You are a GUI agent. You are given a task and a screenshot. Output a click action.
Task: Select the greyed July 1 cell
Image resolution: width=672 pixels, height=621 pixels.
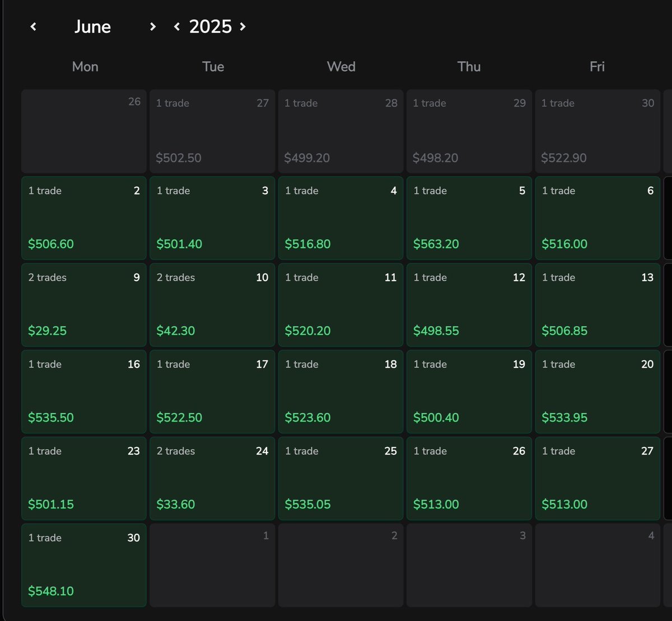pyautogui.click(x=212, y=566)
